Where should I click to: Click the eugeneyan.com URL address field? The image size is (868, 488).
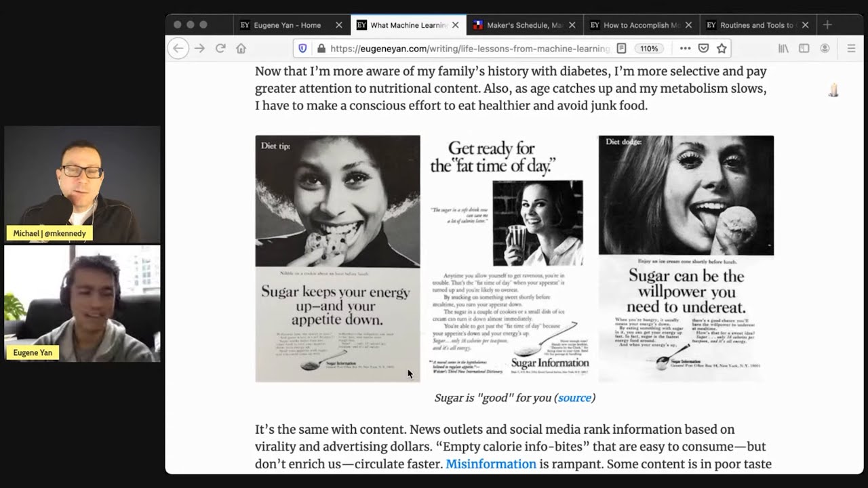coord(469,48)
